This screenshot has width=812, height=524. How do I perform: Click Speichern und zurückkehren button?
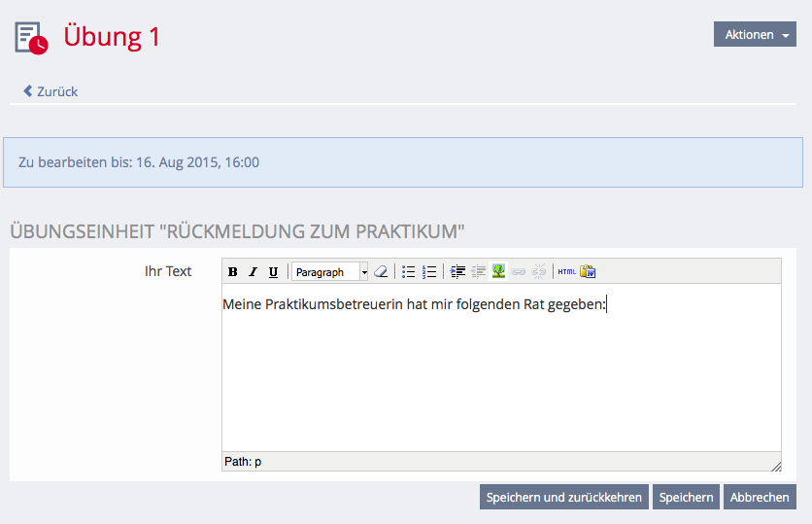coord(564,497)
